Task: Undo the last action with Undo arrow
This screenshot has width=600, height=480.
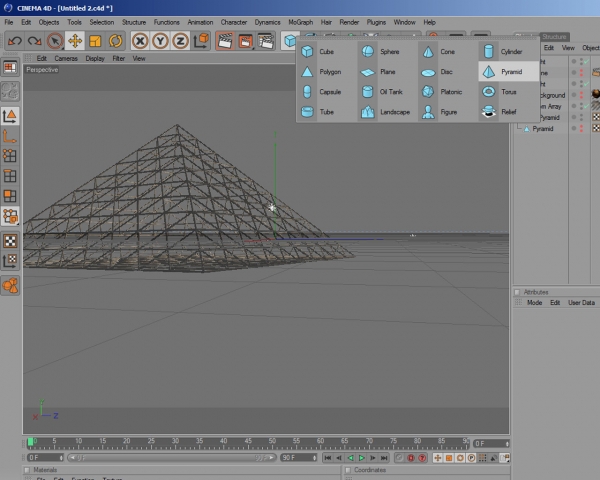Action: (x=15, y=41)
